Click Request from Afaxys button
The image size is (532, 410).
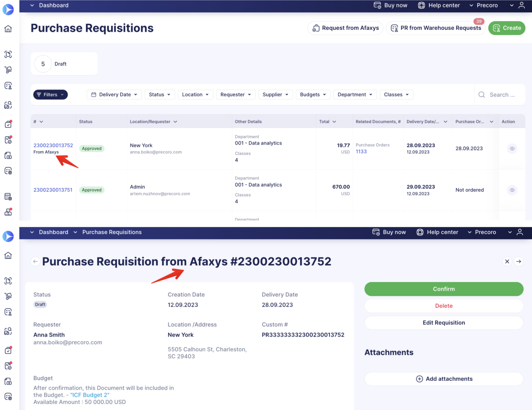pos(345,28)
